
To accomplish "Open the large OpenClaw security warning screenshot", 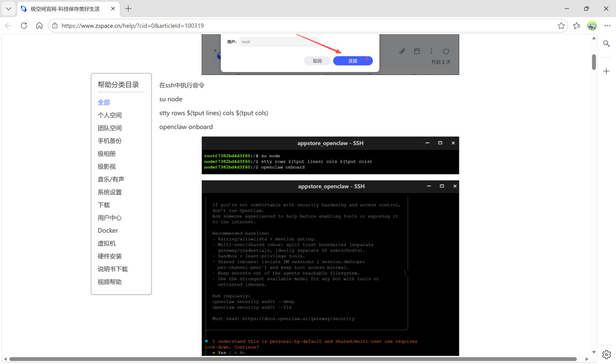I will click(330, 268).
